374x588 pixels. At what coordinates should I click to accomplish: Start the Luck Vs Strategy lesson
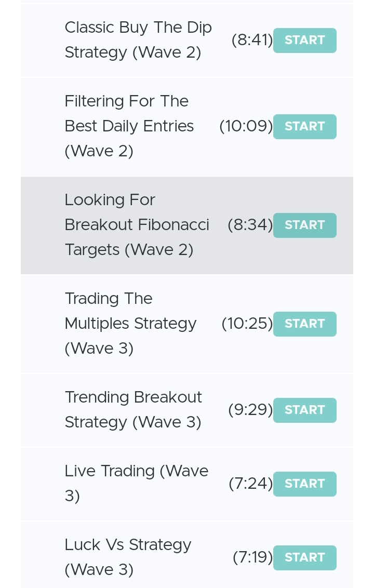pyautogui.click(x=304, y=558)
